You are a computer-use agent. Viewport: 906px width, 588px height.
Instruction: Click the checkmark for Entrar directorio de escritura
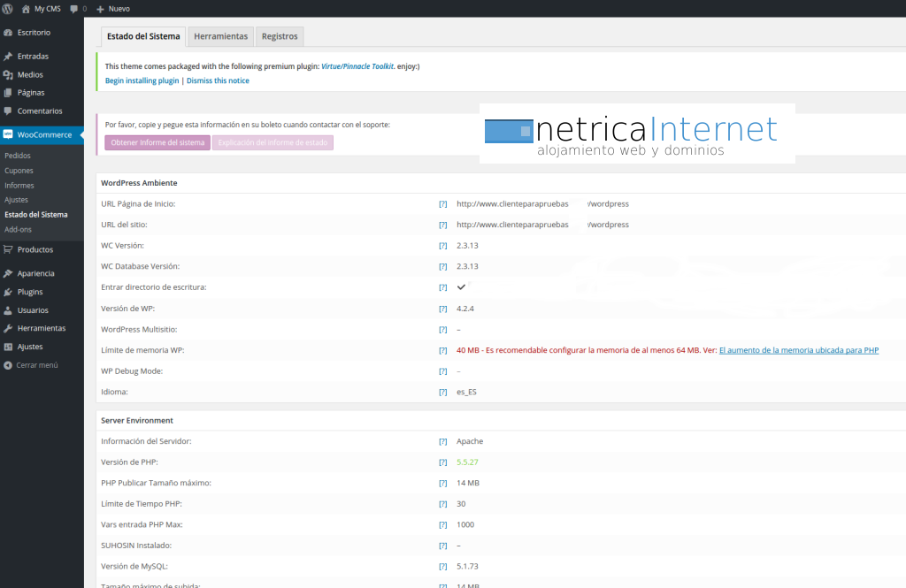pos(461,287)
